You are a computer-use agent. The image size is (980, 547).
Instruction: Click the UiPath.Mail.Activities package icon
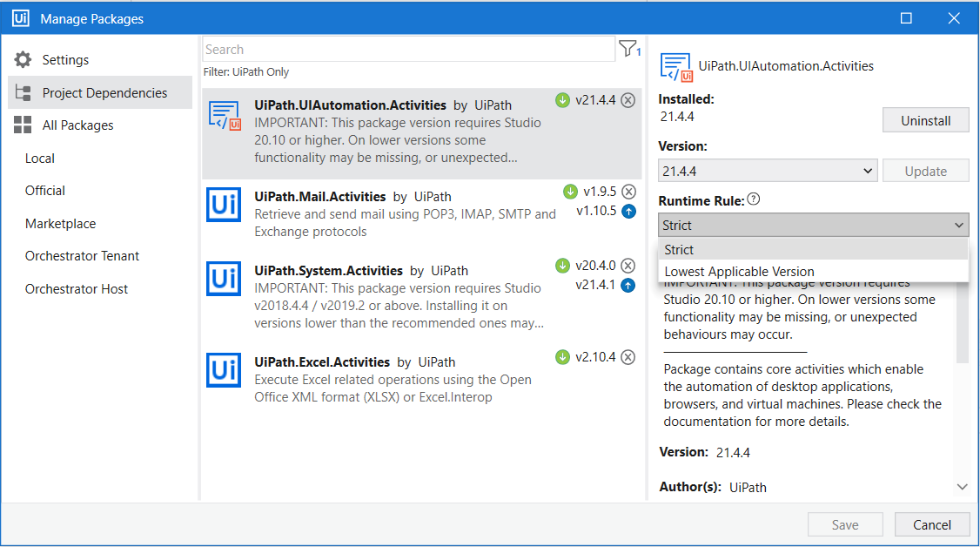223,206
